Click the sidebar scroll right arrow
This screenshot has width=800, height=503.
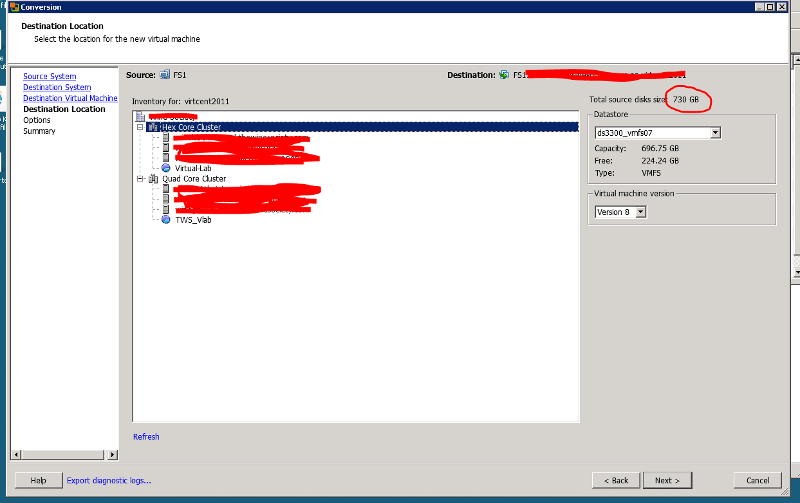coord(113,455)
